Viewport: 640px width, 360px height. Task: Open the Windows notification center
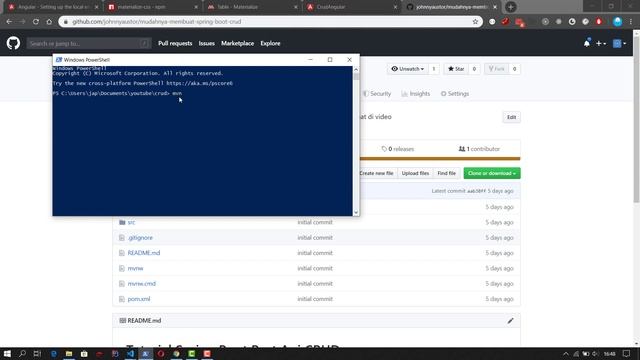click(627, 354)
